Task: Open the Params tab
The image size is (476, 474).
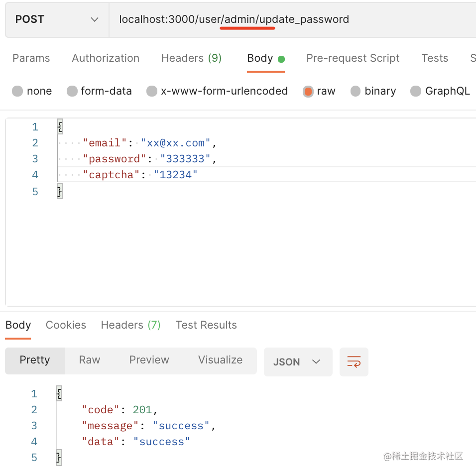Action: [31, 58]
